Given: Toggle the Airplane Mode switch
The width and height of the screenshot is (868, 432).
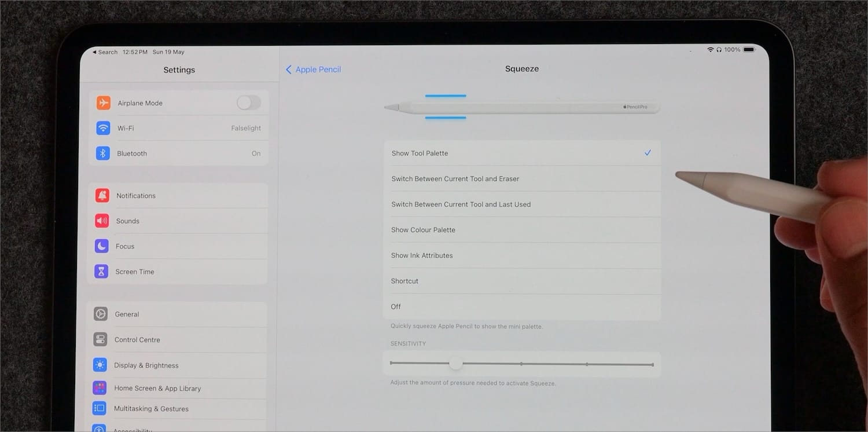Looking at the screenshot, I should pyautogui.click(x=249, y=103).
